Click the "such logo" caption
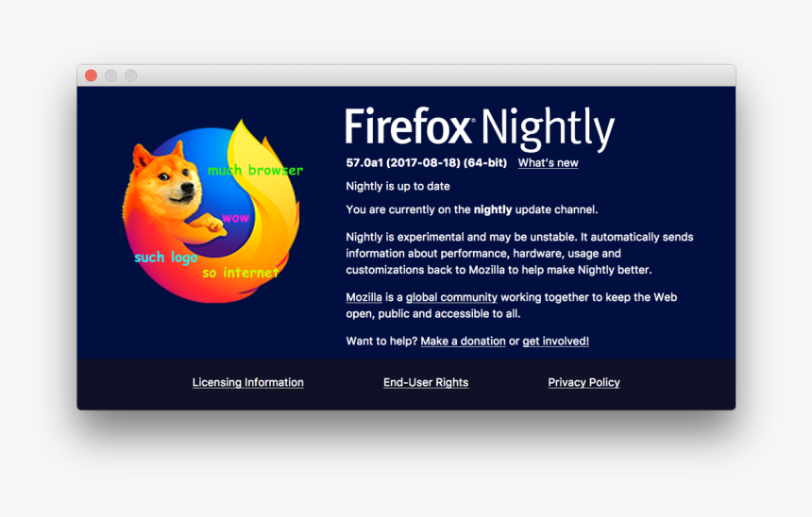 (166, 258)
